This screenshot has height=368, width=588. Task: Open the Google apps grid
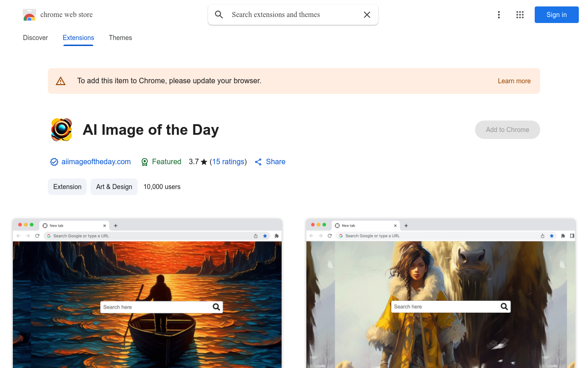coord(520,15)
